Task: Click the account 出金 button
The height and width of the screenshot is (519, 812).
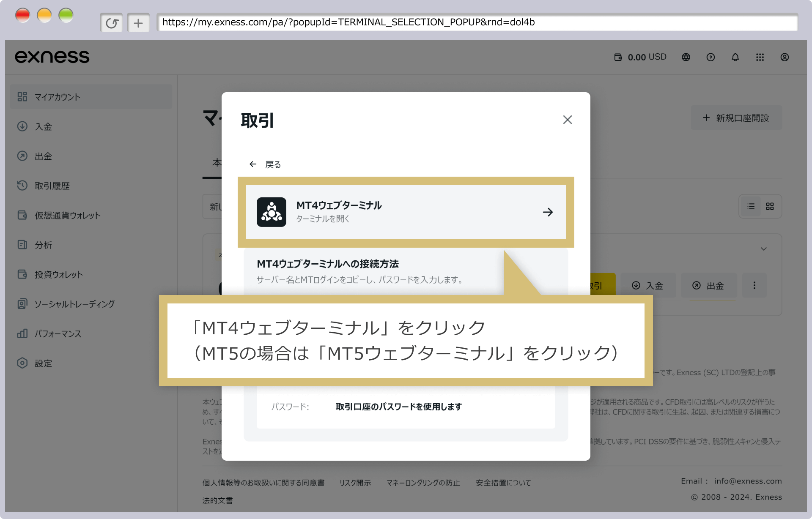Action: tap(709, 286)
